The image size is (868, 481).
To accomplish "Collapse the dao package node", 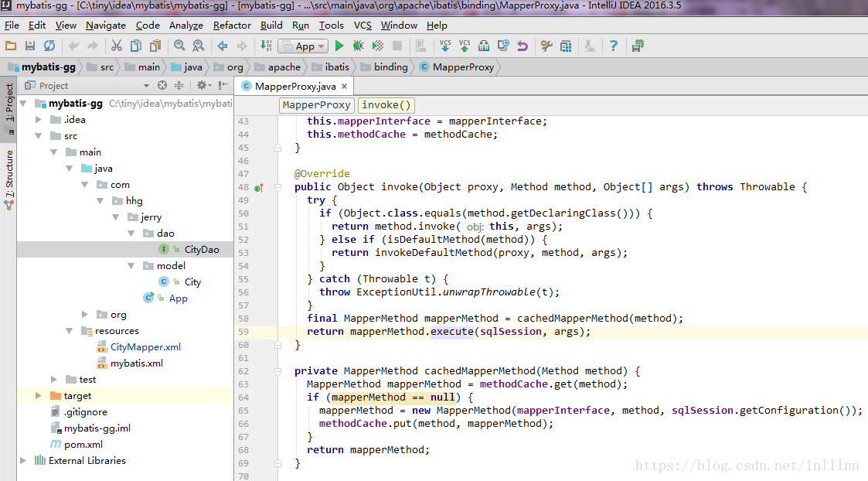I will [131, 234].
